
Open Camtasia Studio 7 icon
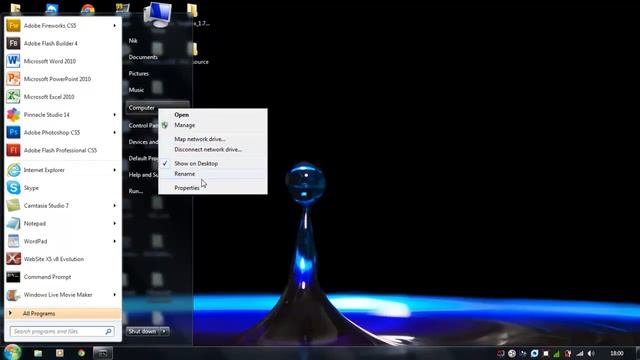pos(13,205)
